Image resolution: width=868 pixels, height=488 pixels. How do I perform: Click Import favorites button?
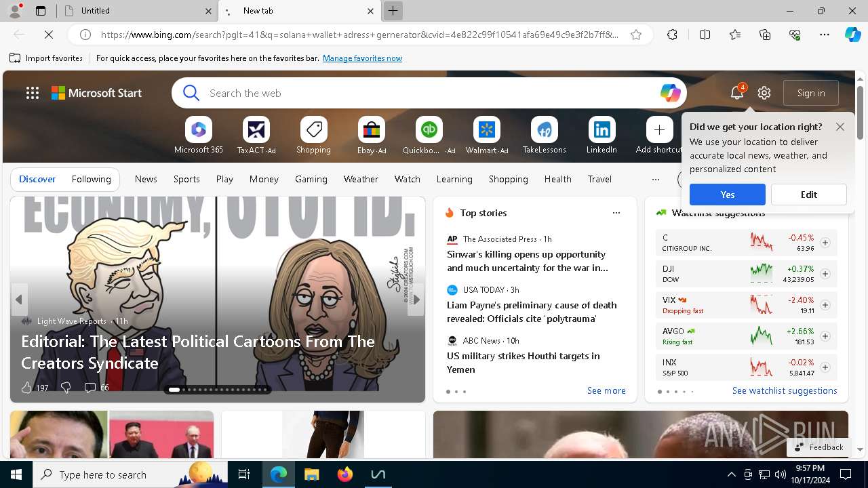46,58
